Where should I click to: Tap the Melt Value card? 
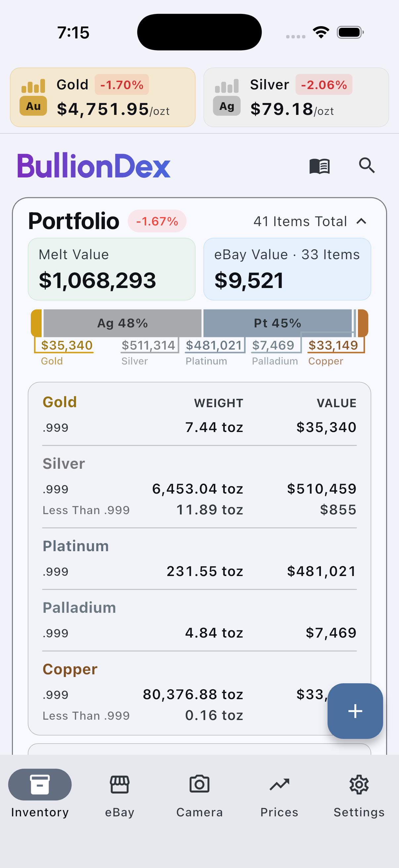(x=111, y=269)
